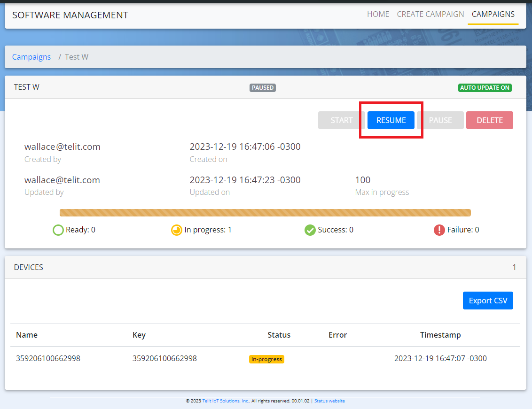This screenshot has width=532, height=409.
Task: Click the striped campaign progress bar
Action: [265, 213]
